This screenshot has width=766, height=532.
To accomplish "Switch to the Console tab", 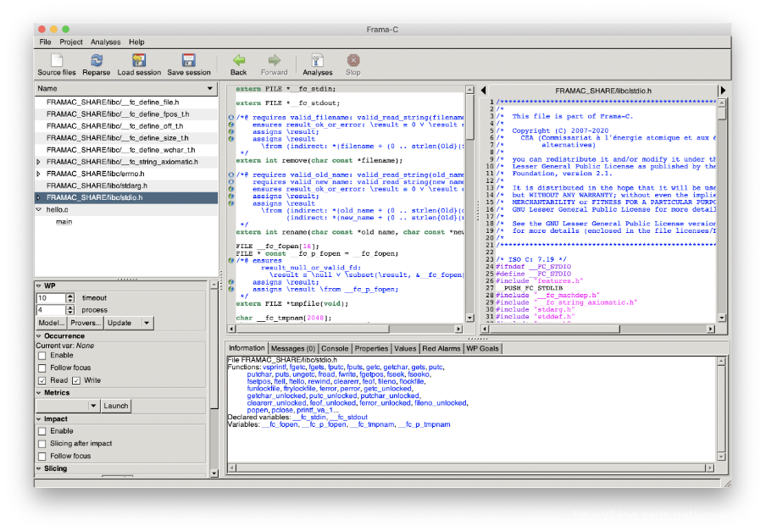I will (335, 348).
